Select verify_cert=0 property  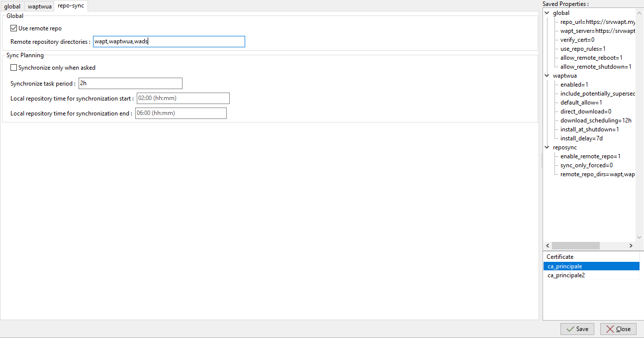577,40
